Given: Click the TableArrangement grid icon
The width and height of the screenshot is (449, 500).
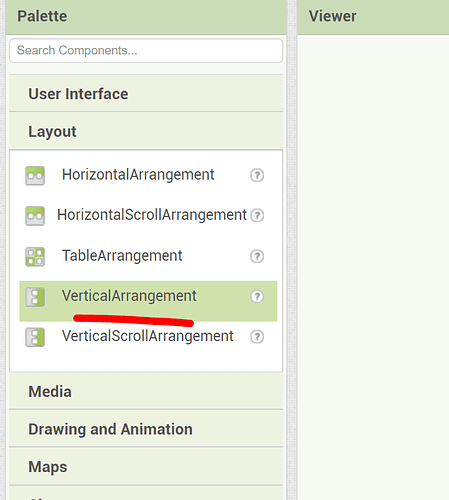Looking at the screenshot, I should tap(35, 257).
